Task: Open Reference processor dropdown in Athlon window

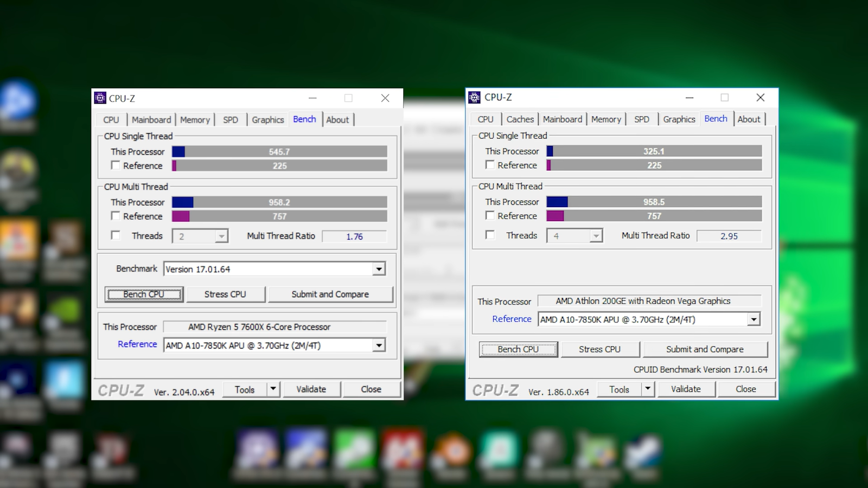Action: [754, 319]
